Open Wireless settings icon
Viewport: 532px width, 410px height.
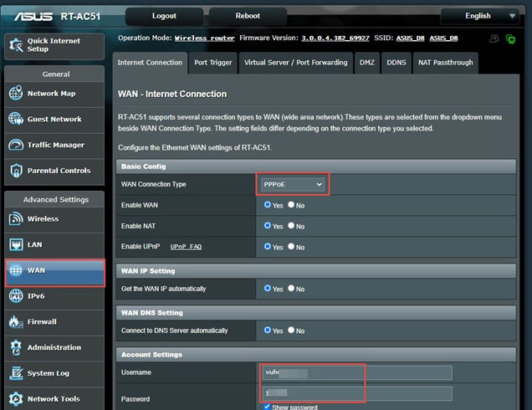pyautogui.click(x=16, y=219)
